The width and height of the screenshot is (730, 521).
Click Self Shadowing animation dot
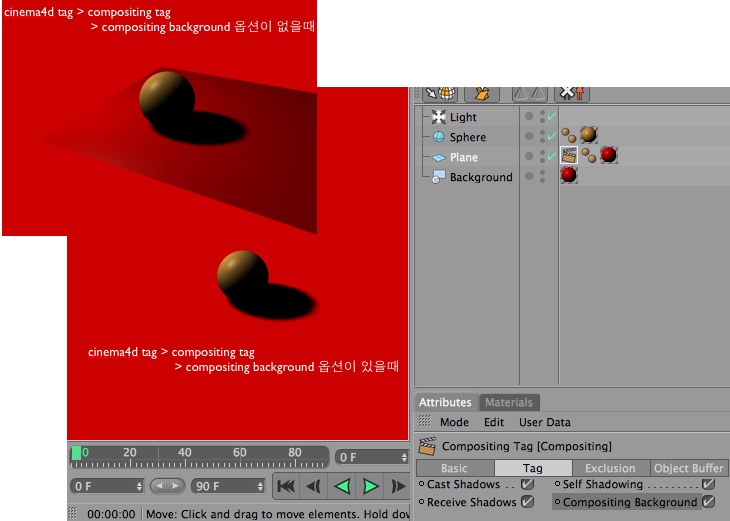pos(557,484)
